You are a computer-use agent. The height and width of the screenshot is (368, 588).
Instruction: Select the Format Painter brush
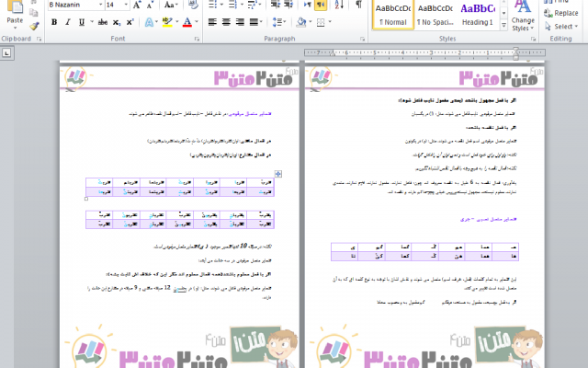pos(34,26)
